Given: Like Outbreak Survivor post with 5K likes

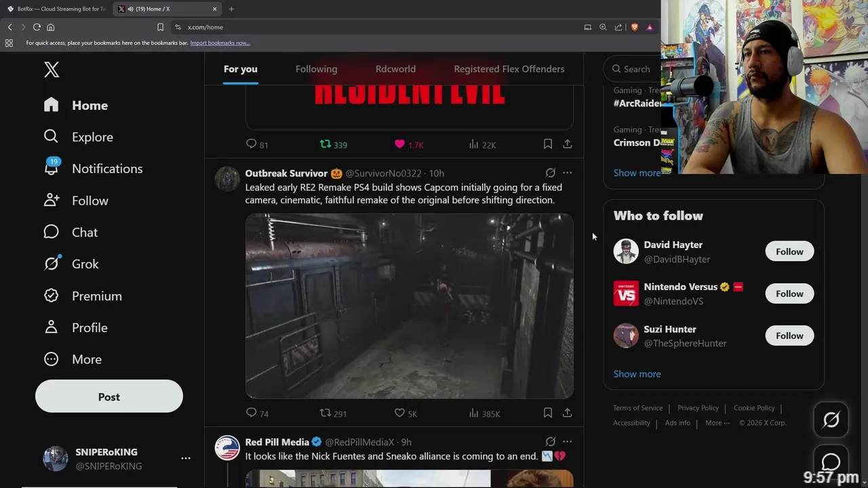Looking at the screenshot, I should pyautogui.click(x=406, y=413).
